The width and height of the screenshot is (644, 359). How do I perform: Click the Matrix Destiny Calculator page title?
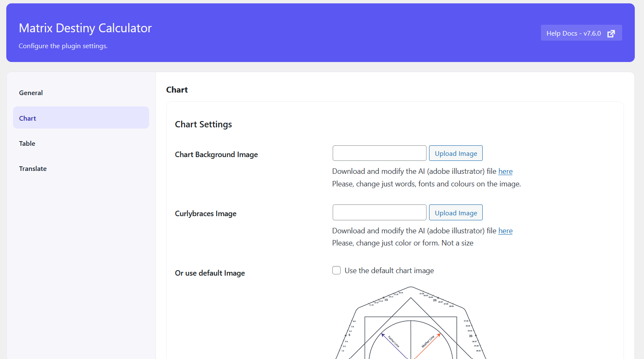[85, 28]
